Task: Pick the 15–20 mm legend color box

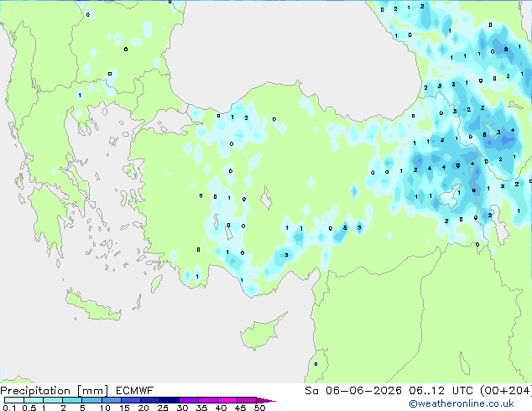Action: click(130, 400)
